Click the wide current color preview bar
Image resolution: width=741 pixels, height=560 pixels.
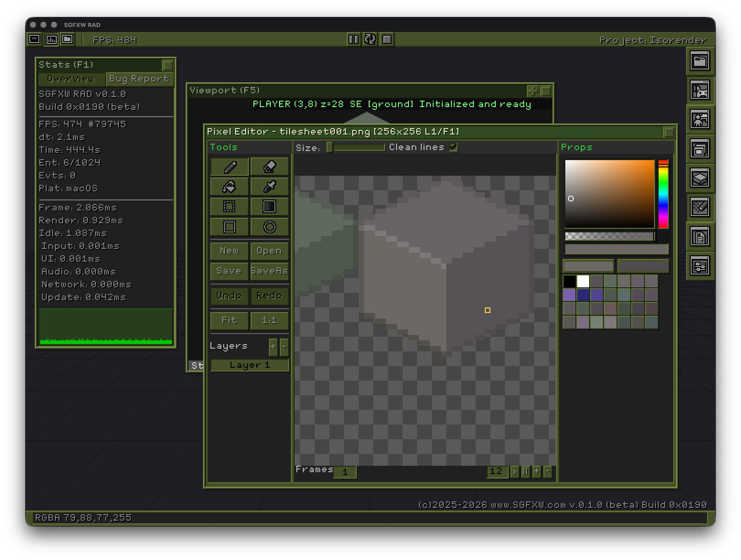[x=617, y=249]
